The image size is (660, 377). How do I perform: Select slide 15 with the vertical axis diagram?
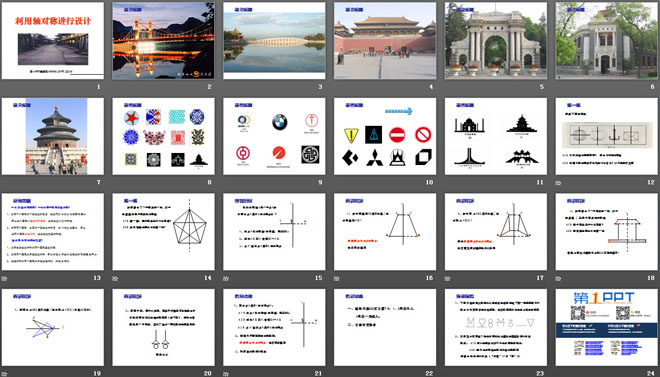click(x=274, y=232)
